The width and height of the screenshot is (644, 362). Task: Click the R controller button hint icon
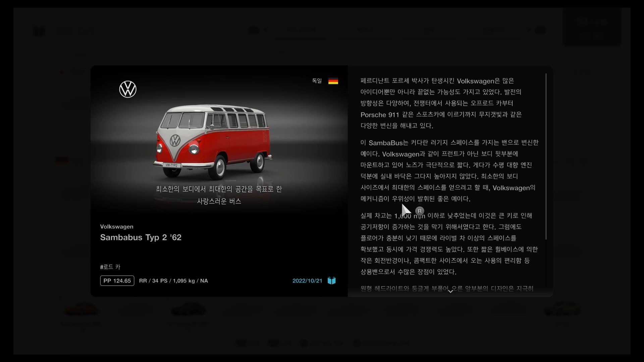click(x=420, y=211)
